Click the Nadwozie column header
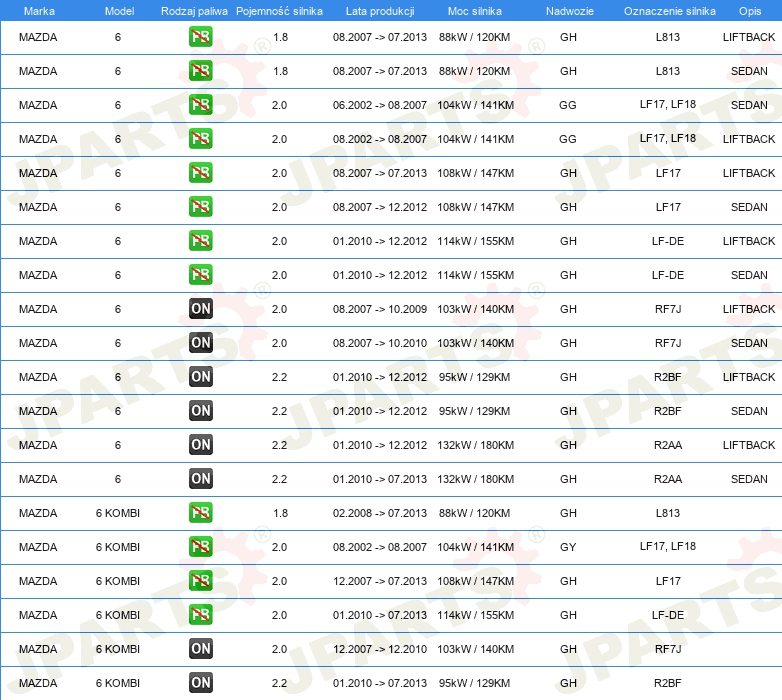This screenshot has height=700, width=782. 570,11
